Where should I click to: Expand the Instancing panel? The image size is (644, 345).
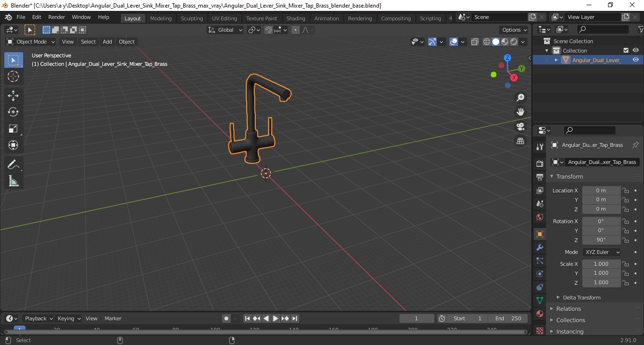click(570, 332)
